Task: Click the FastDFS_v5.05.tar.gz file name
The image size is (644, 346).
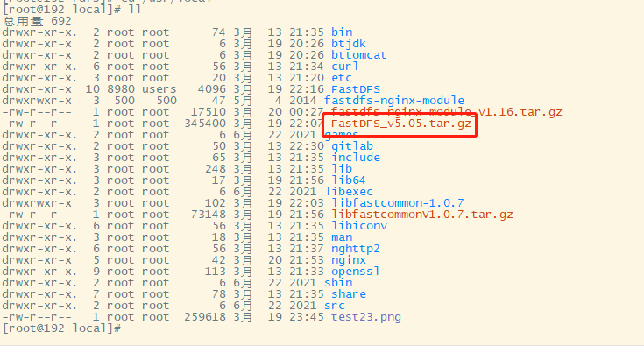Action: tap(401, 124)
